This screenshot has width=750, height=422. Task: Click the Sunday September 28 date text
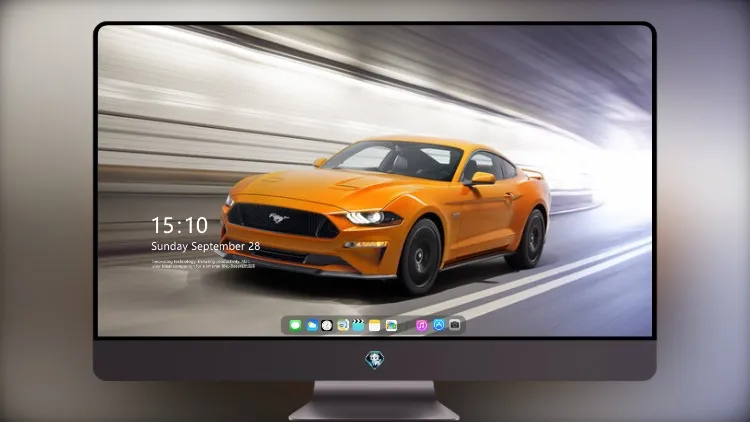(x=206, y=246)
